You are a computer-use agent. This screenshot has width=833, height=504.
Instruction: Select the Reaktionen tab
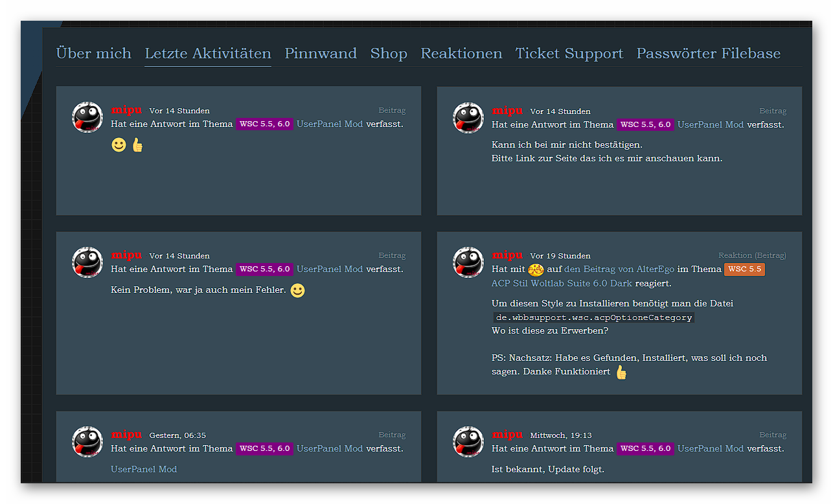(461, 54)
